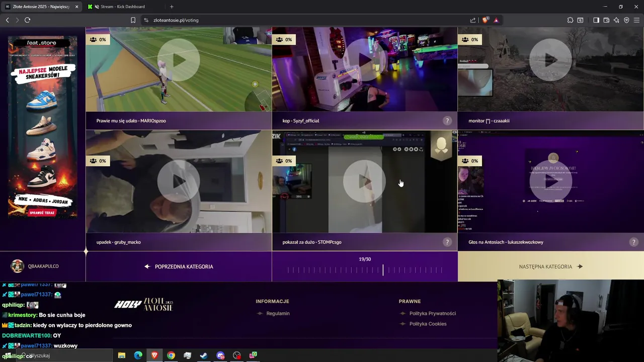The width and height of the screenshot is (644, 362).
Task: Play the 'Prawie mi się udało - MARIOspzoo' clip
Action: [179, 60]
